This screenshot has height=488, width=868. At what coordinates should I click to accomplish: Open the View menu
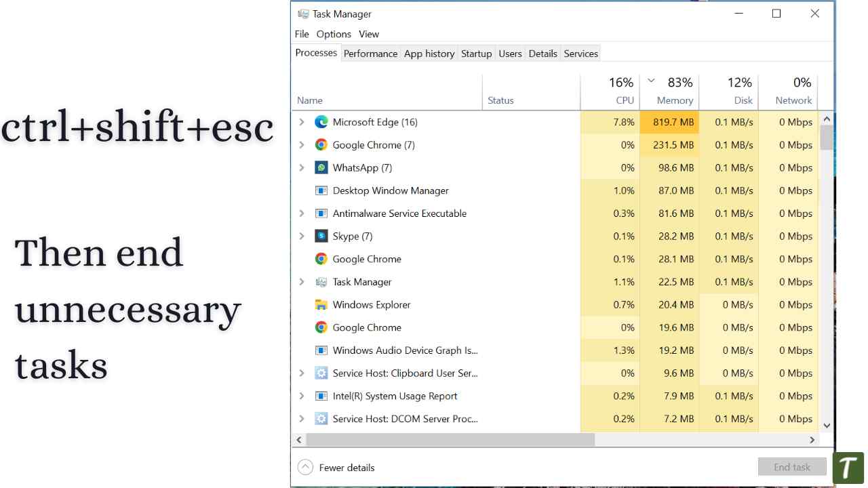(369, 34)
